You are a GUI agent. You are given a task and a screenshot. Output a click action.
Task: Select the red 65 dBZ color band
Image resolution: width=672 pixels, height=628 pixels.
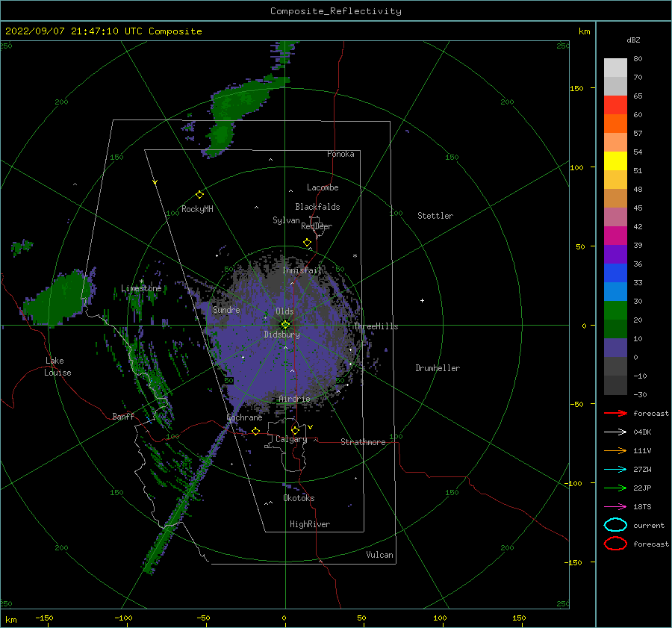(615, 105)
